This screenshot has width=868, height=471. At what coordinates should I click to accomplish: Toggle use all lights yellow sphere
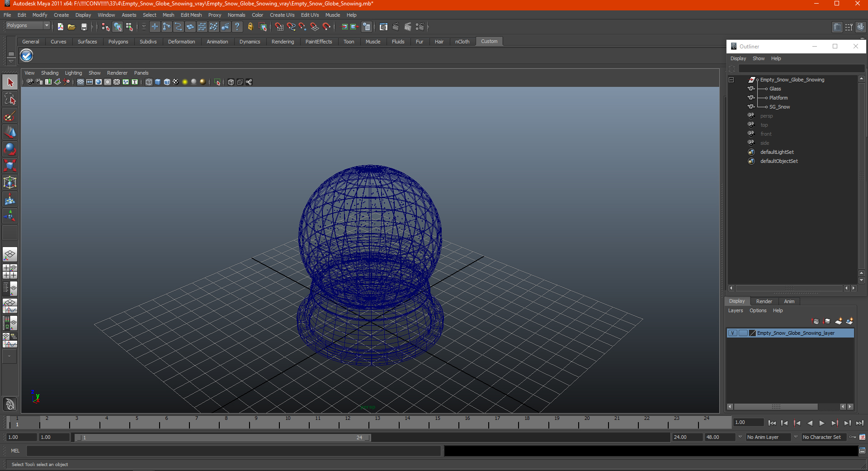pyautogui.click(x=185, y=82)
